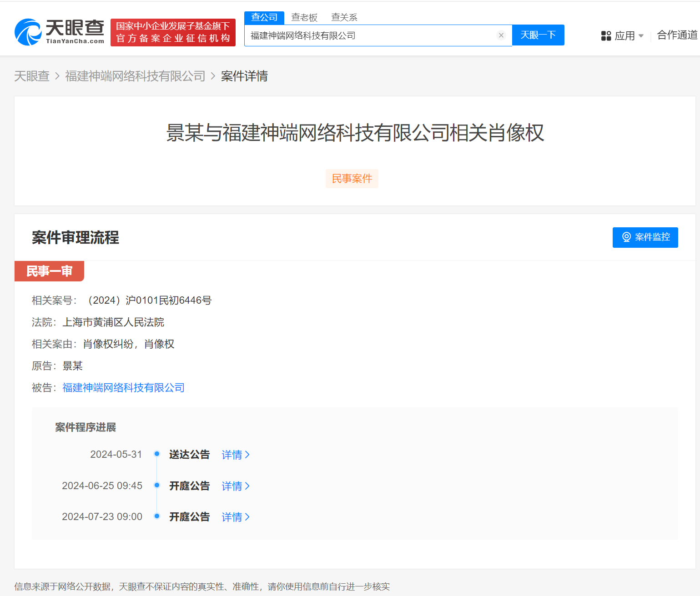Open defendant link 福建神端网络科技有限公司
The image size is (700, 596).
point(123,387)
